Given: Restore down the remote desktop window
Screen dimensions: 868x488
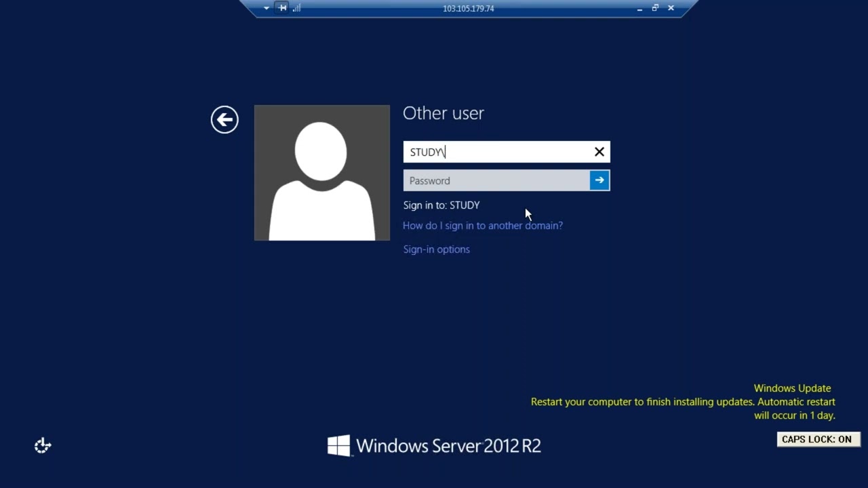Looking at the screenshot, I should pyautogui.click(x=655, y=8).
